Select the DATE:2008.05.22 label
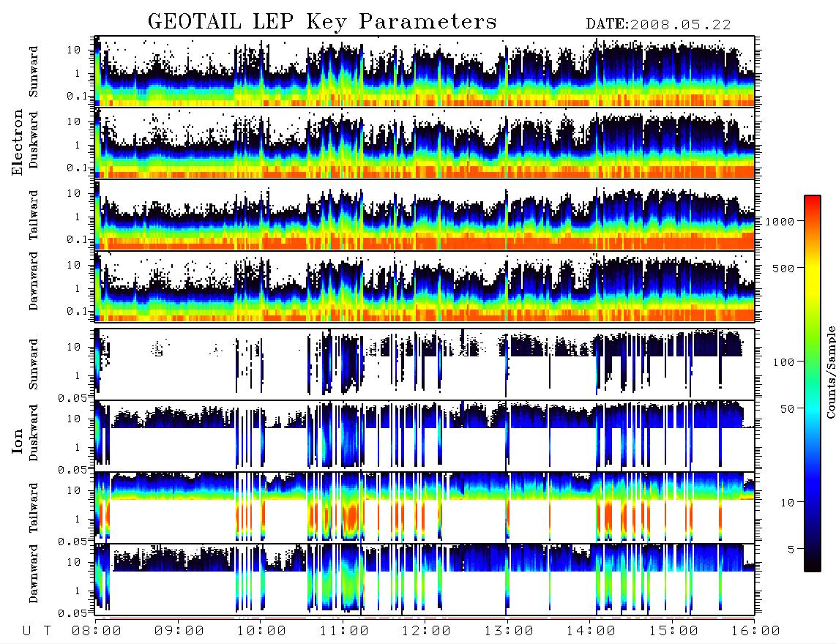The image size is (836, 644). point(658,25)
